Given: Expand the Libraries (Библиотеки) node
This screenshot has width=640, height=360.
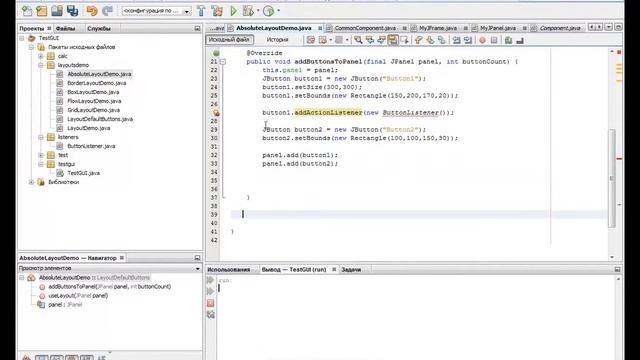Looking at the screenshot, I should 31,182.
